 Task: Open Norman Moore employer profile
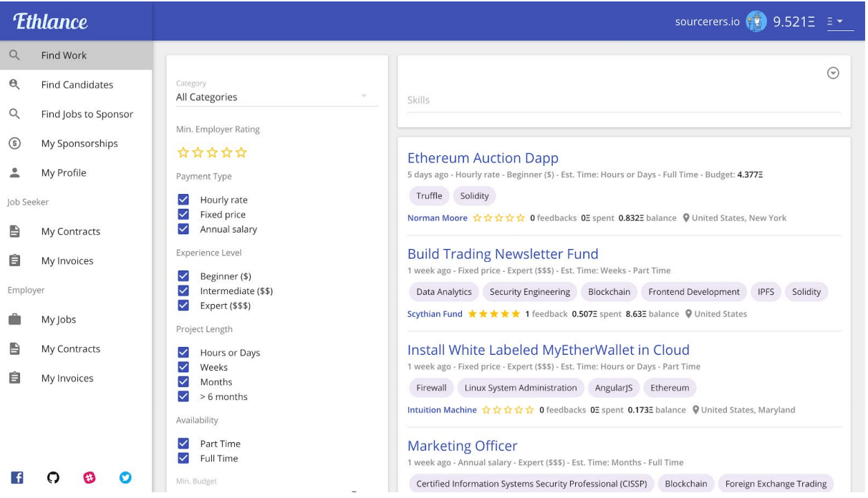click(438, 218)
